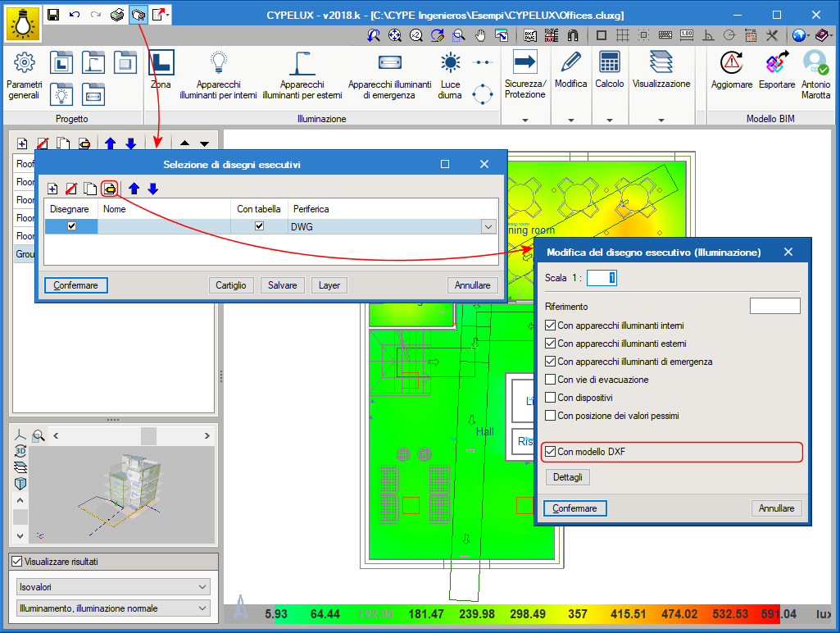This screenshot has height=633, width=840.
Task: Open export icon dropdown arrow in title bar
Action: click(x=168, y=15)
